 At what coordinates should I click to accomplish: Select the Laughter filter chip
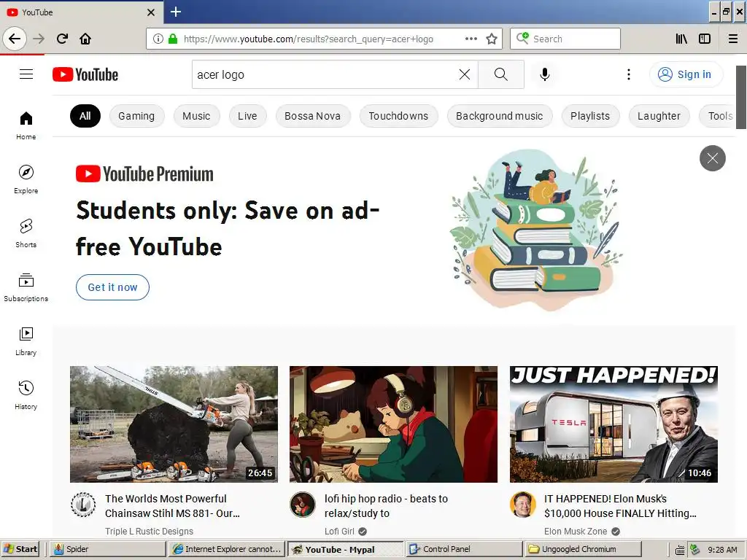(x=659, y=116)
